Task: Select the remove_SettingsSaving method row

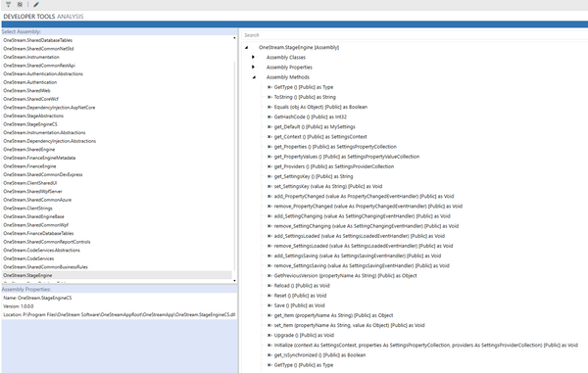Action: [x=362, y=266]
